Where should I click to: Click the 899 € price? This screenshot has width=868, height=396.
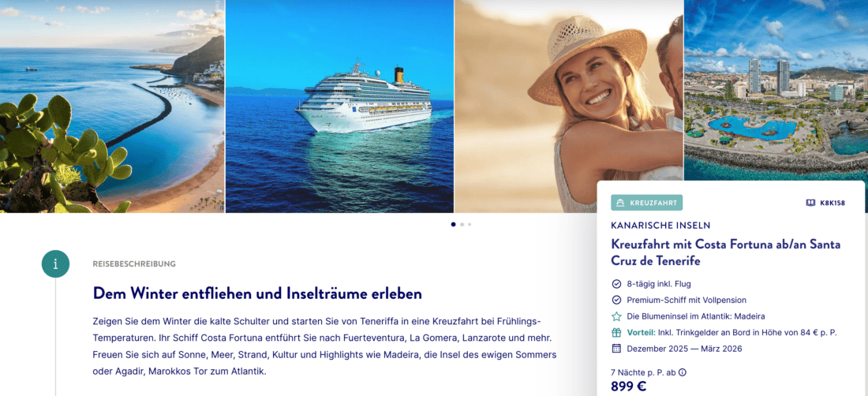[x=628, y=387]
